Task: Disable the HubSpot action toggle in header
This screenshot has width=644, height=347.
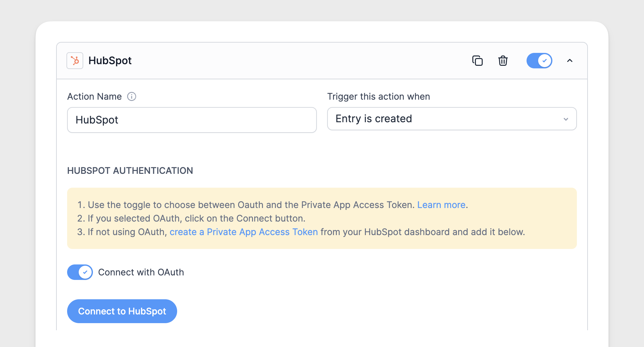Action: [539, 61]
